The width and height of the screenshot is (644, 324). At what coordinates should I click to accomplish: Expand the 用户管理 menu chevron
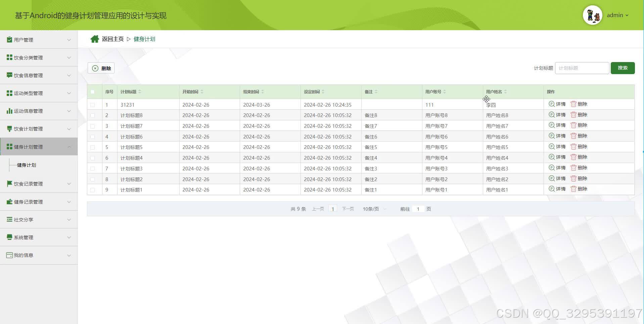point(69,40)
